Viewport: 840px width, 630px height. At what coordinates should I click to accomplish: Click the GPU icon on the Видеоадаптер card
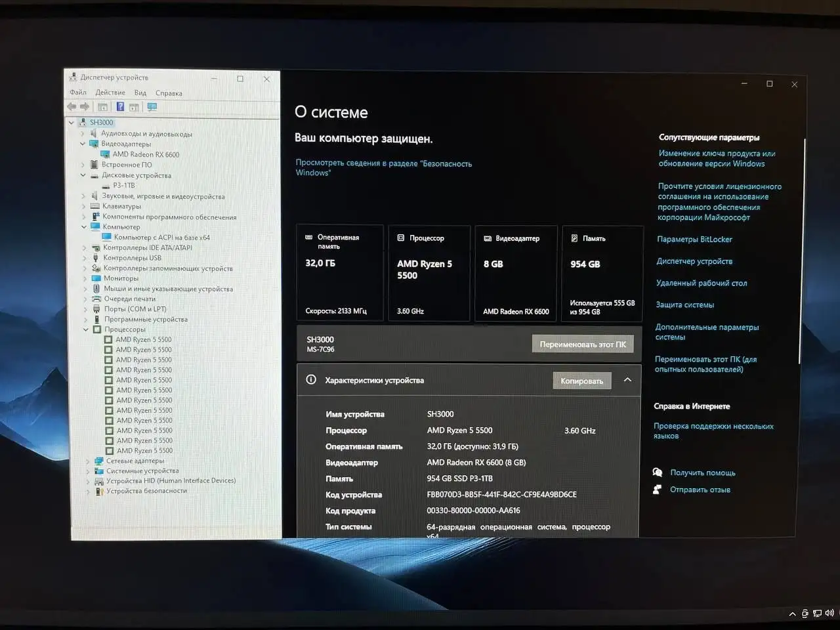tap(488, 238)
